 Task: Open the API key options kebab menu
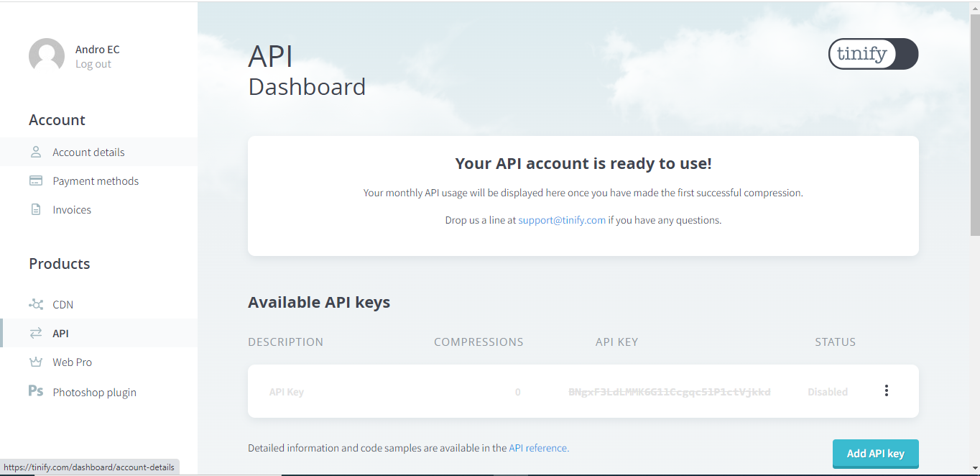887,390
